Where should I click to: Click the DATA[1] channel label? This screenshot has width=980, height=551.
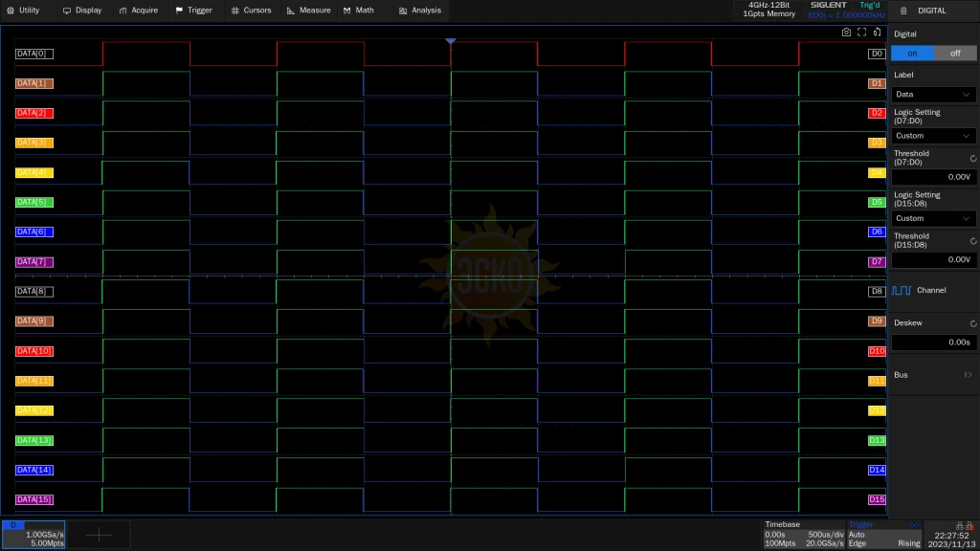[34, 83]
